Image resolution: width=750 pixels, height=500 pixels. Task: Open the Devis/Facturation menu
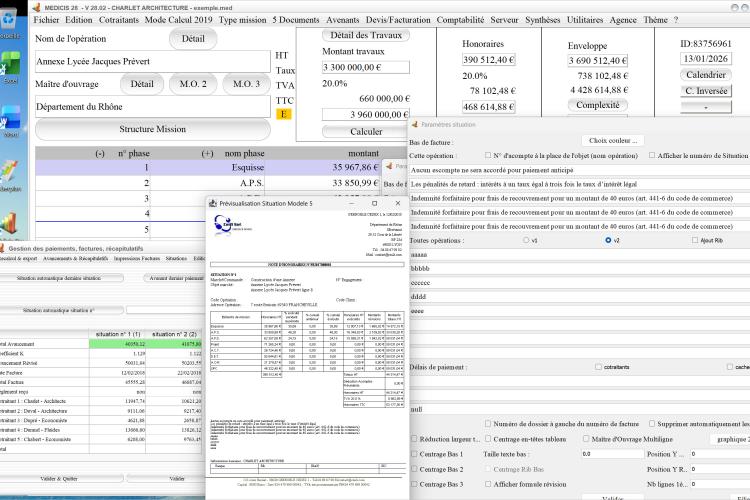pos(398,20)
